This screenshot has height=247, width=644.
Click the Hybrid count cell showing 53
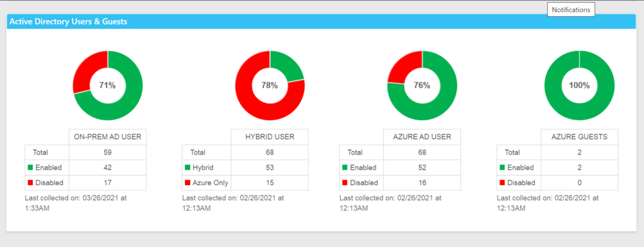click(x=270, y=167)
